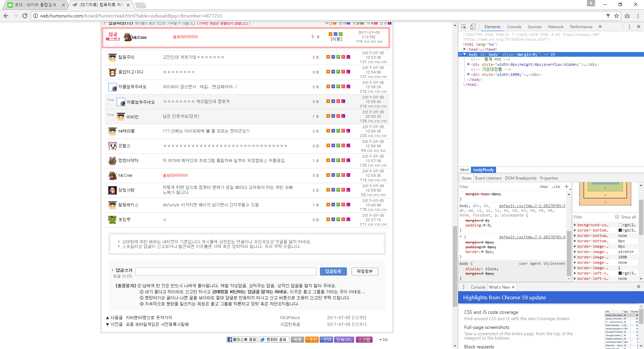Switch to the Network tab in DevTools
Image resolution: width=644 pixels, height=349 pixels.
pos(555,27)
